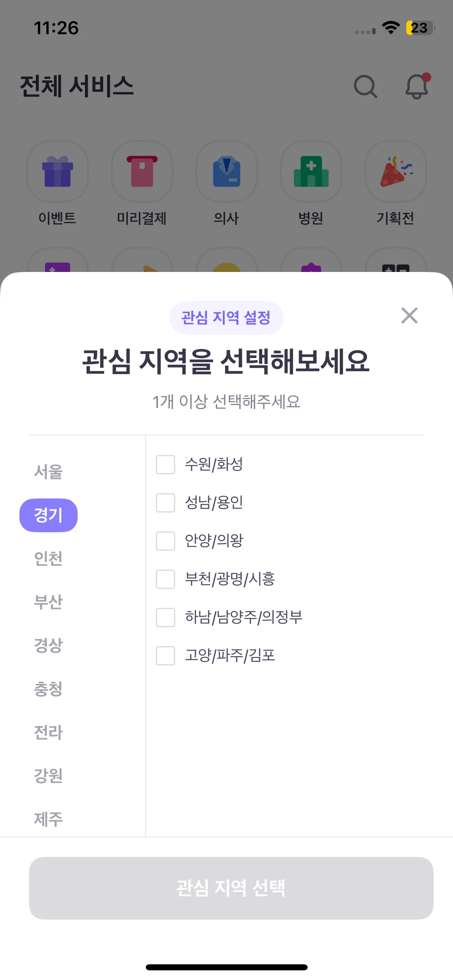Tap the 기획전 party popper icon
The width and height of the screenshot is (453, 980).
tap(396, 171)
